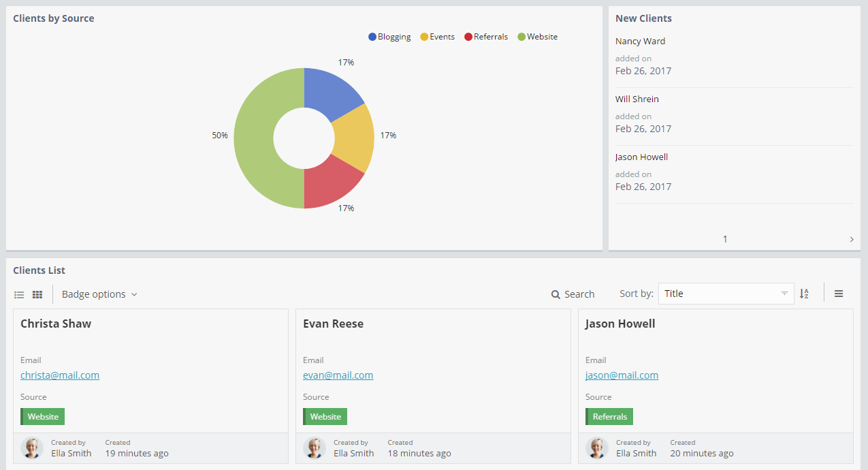Screen dimensions: 868x470
Task: Switch to list view icon
Action: (x=19, y=294)
